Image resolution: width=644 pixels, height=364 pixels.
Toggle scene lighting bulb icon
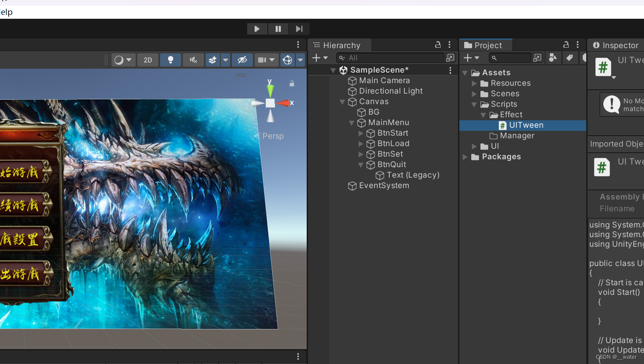click(x=171, y=60)
